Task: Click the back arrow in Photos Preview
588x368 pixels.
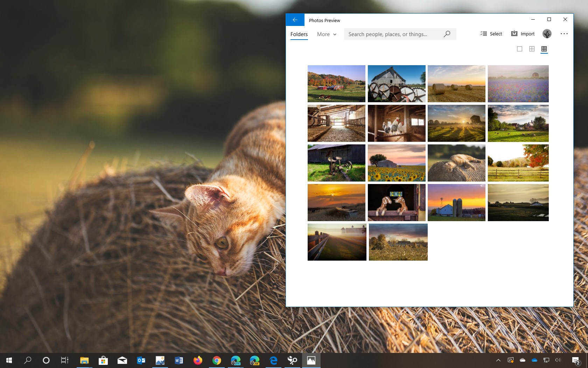Action: tap(295, 20)
